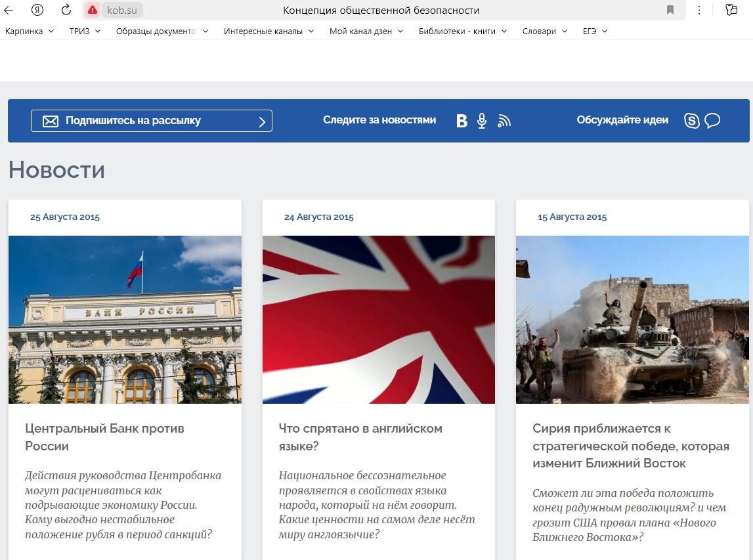Open the Образцы документов bookmarks folder
This screenshot has width=753, height=560.
click(162, 32)
